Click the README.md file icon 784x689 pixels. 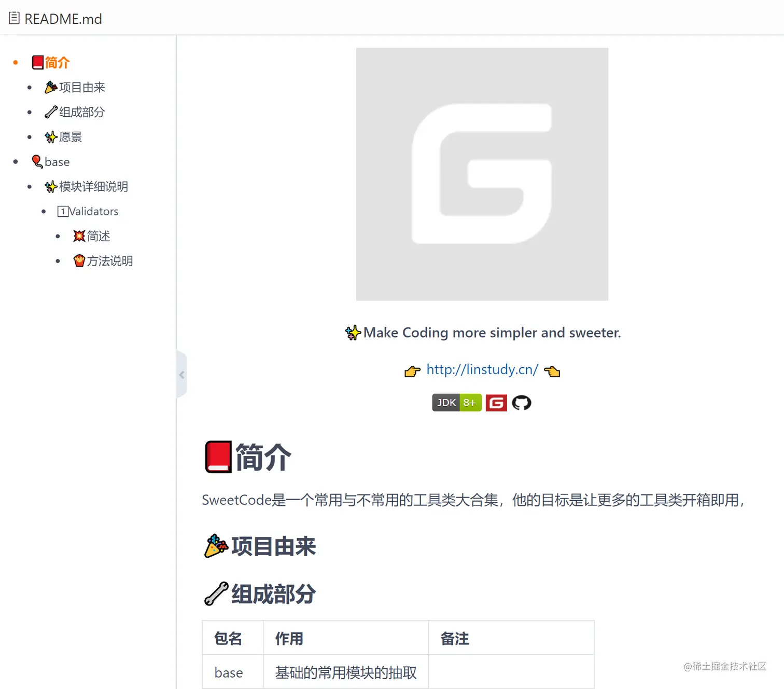(x=14, y=18)
